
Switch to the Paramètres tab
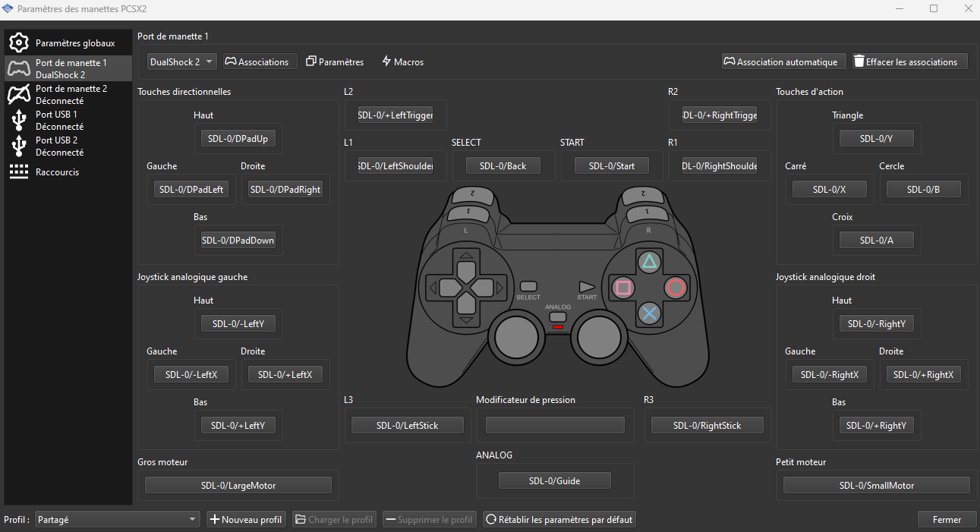tap(335, 62)
